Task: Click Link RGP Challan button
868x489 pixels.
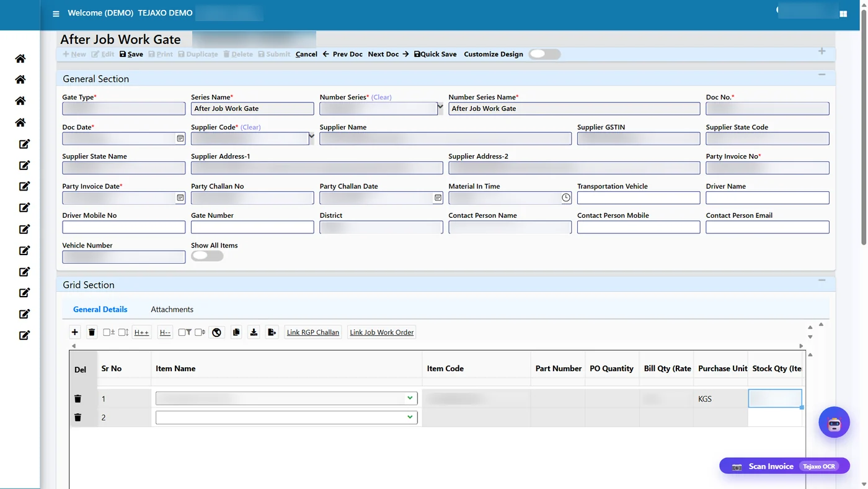Action: click(313, 332)
